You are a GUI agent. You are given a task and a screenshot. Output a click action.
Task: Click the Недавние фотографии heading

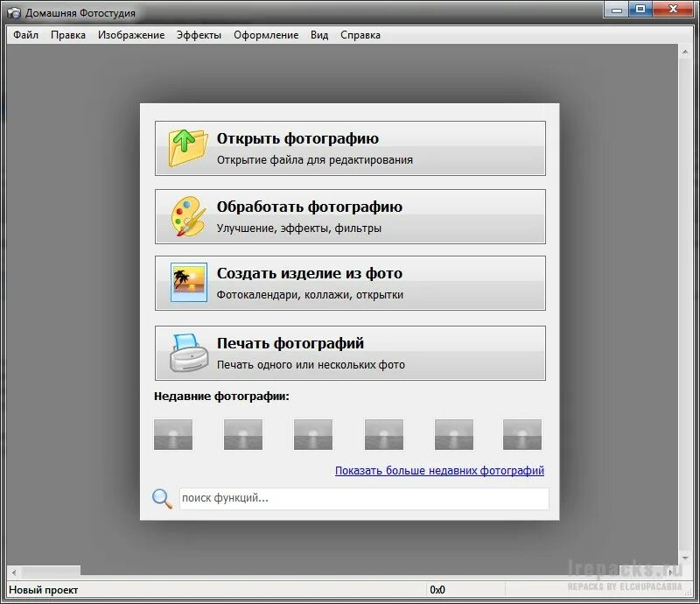221,397
